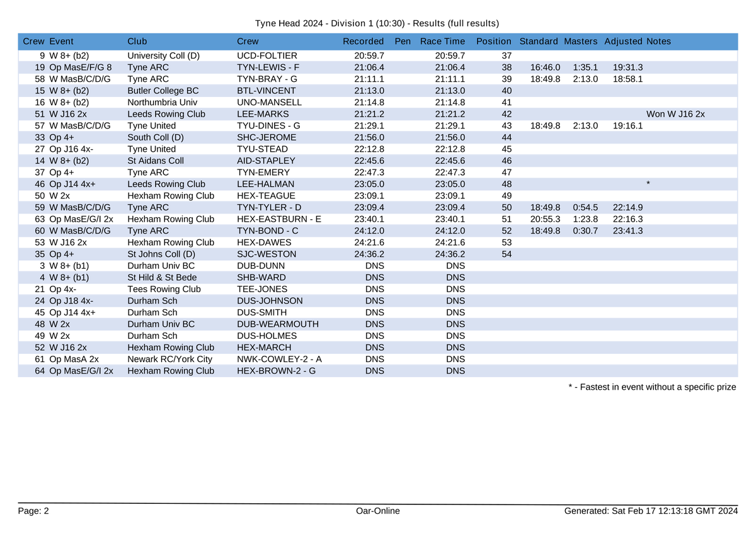Select crew name TYN-BRAY - G
756x534 pixels.
[268, 79]
